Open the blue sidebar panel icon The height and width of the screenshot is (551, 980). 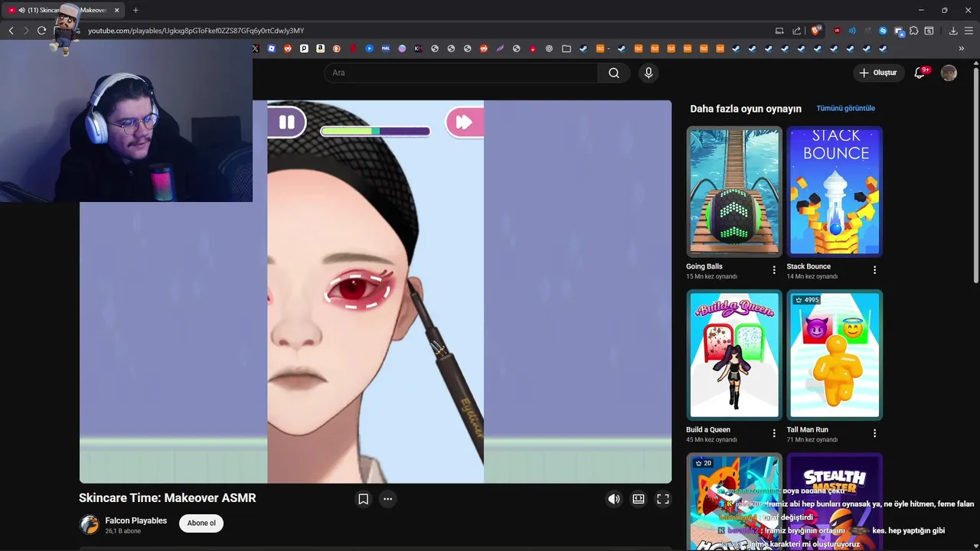[x=899, y=31]
